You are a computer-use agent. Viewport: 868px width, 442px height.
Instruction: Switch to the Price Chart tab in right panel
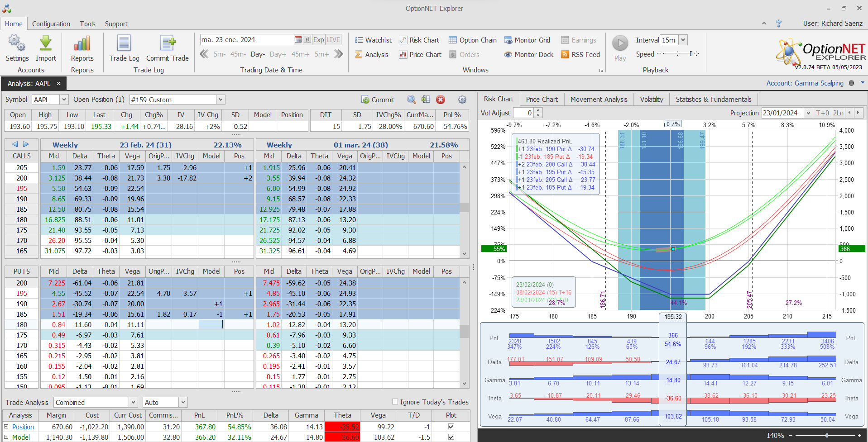tap(542, 100)
